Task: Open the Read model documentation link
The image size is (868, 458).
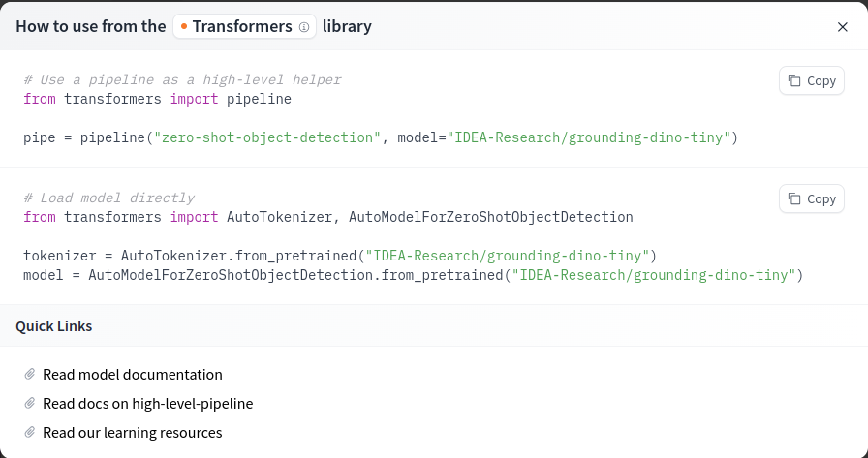Action: coord(133,375)
